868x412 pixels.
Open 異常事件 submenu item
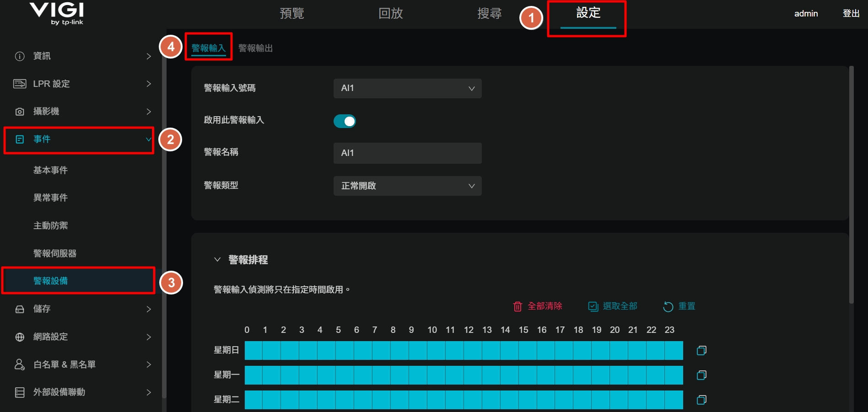(x=50, y=198)
